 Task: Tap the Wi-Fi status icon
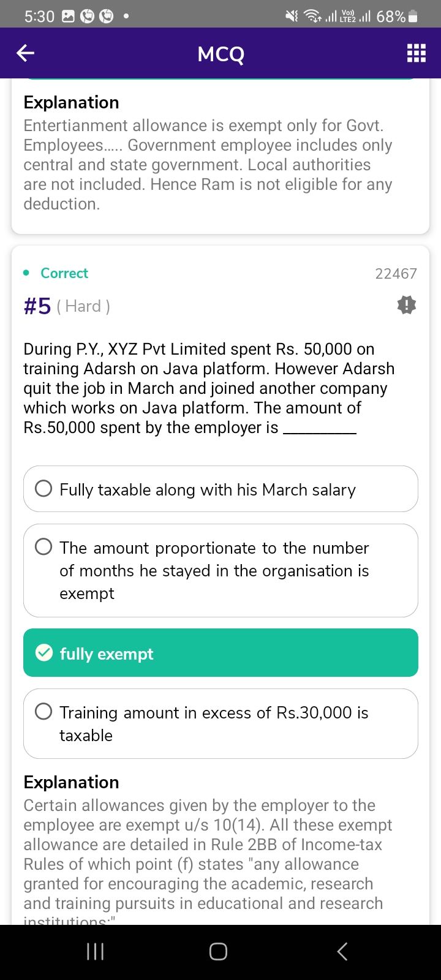point(313,17)
